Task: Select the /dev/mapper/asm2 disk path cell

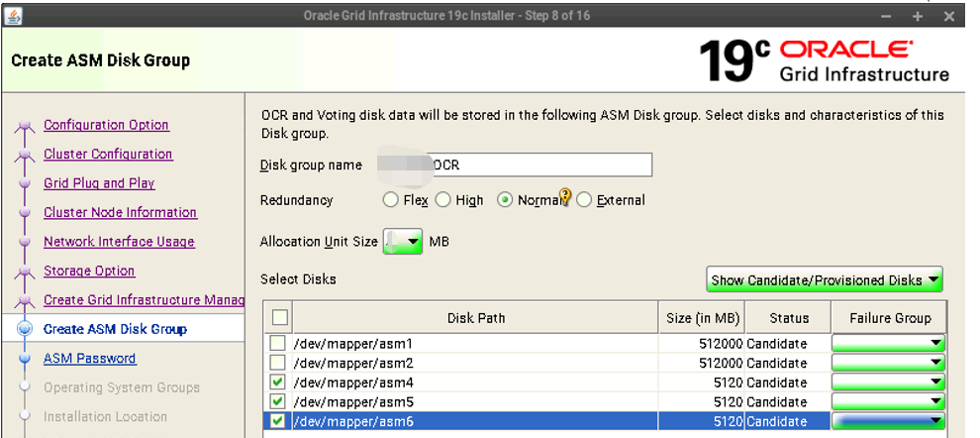Action: [x=475, y=363]
